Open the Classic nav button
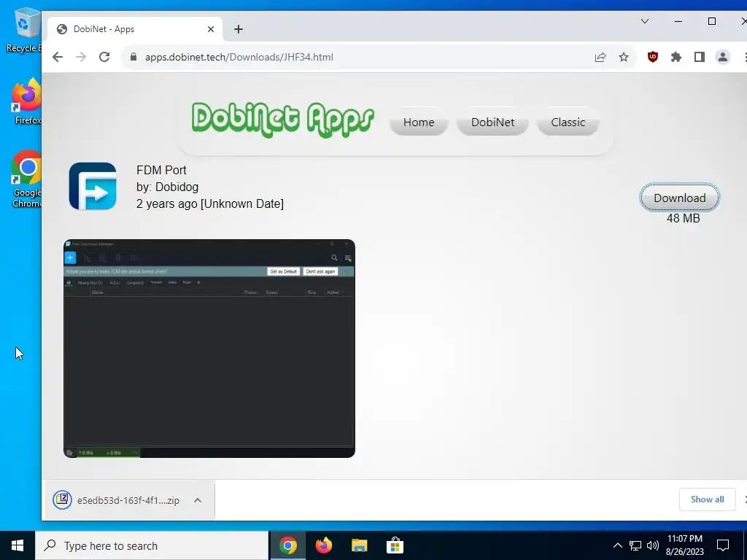This screenshot has width=747, height=560. tap(568, 122)
